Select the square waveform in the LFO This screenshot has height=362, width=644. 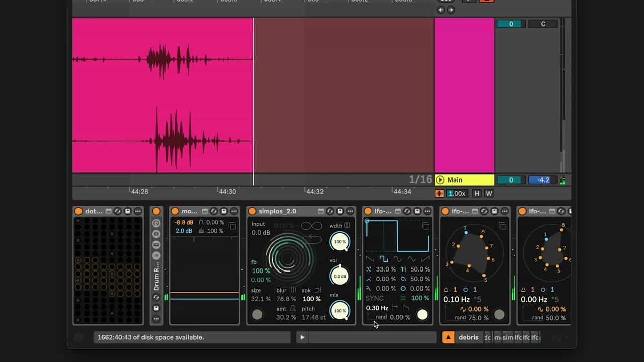tap(384, 259)
